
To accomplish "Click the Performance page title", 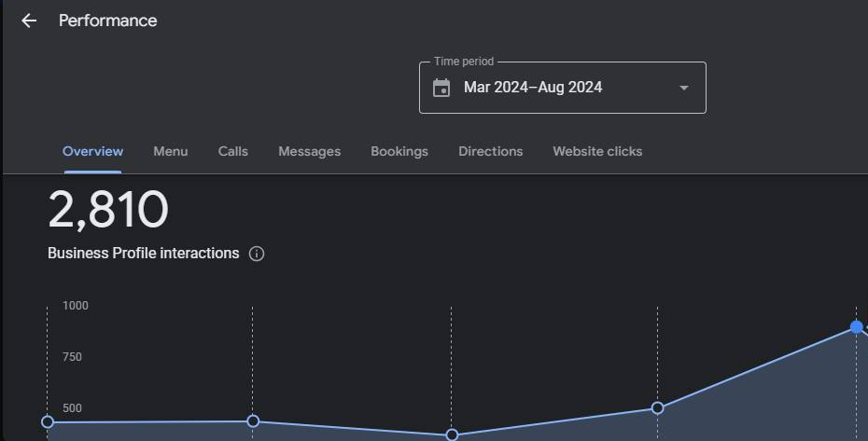I will [x=107, y=21].
